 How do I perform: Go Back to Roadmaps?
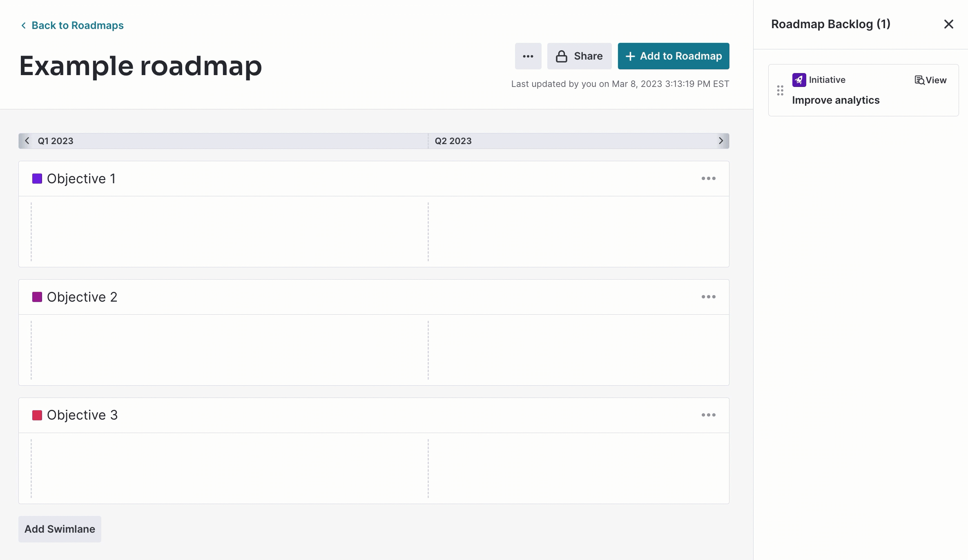coord(71,25)
